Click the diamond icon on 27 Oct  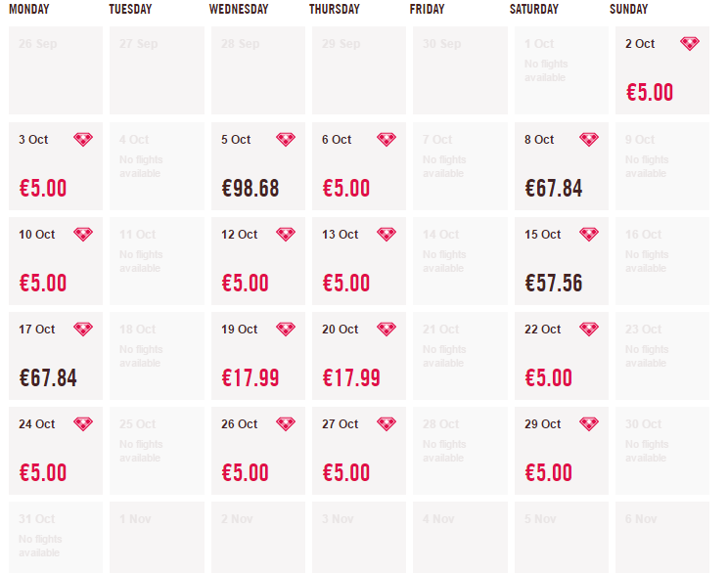coord(387,424)
